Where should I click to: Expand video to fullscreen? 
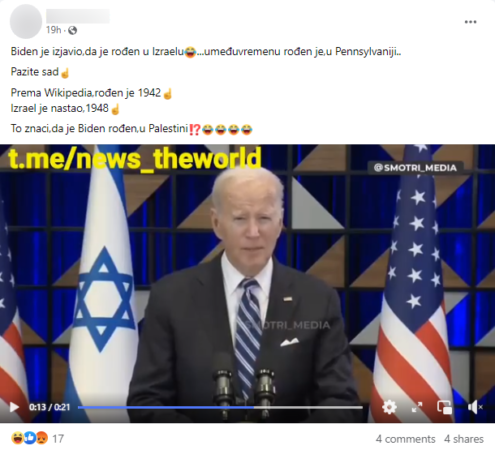[x=417, y=407]
